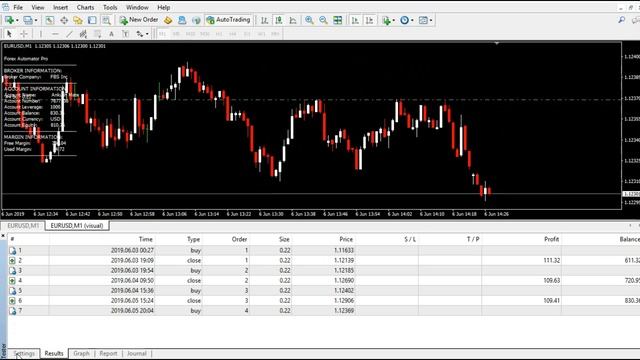
Task: Select the trendline drawing tool
Action: (x=69, y=34)
